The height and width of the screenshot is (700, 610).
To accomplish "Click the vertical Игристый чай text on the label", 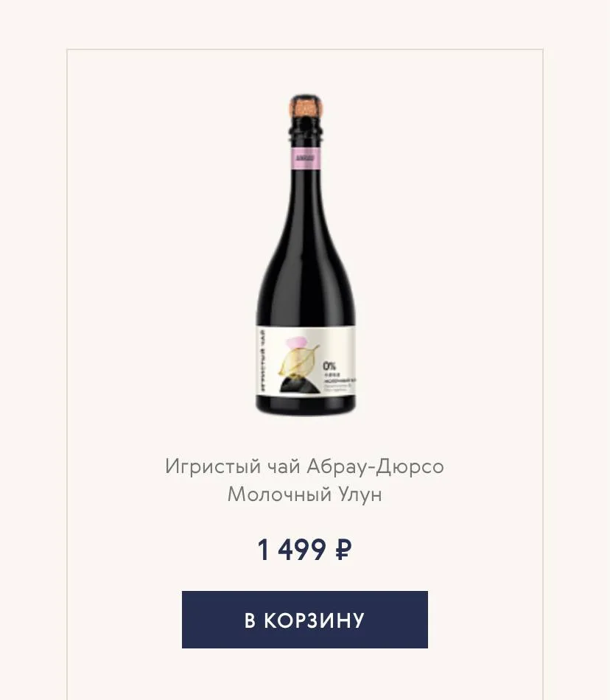I will [x=262, y=362].
